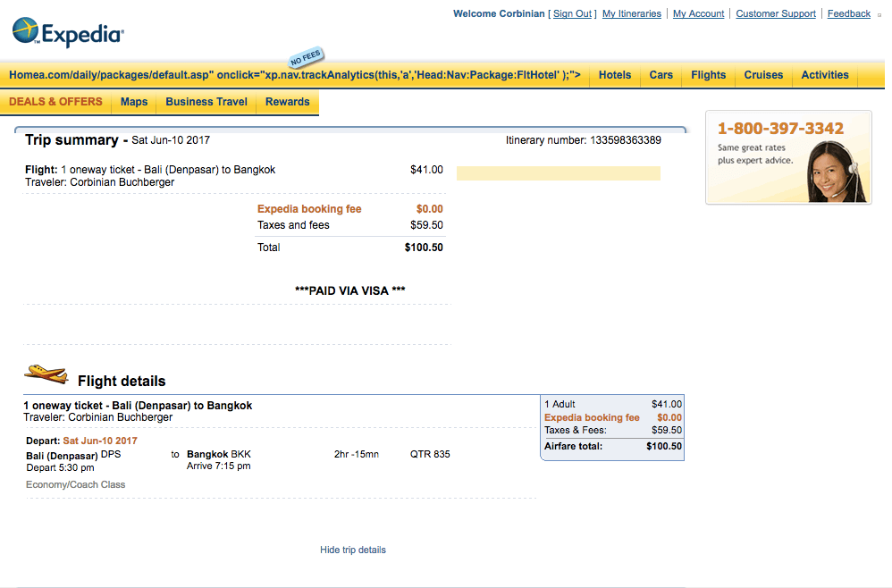
Task: Click the NO FEES badge
Action: click(304, 58)
